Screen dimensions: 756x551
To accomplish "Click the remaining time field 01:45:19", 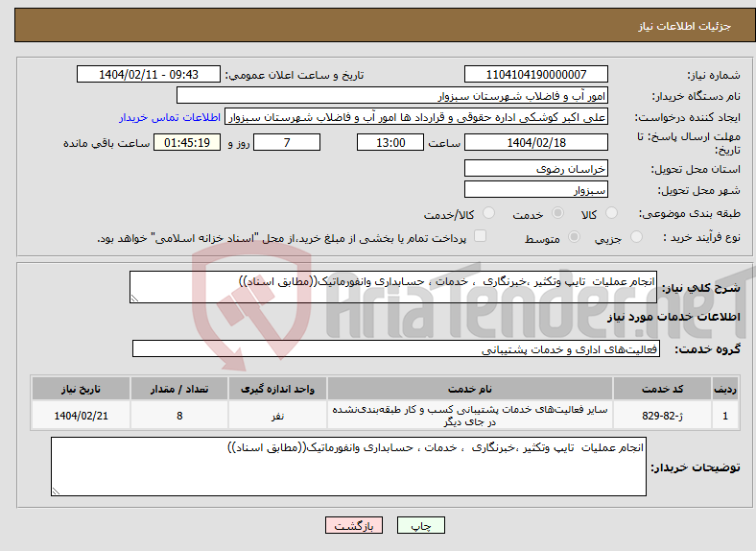I will [x=187, y=143].
